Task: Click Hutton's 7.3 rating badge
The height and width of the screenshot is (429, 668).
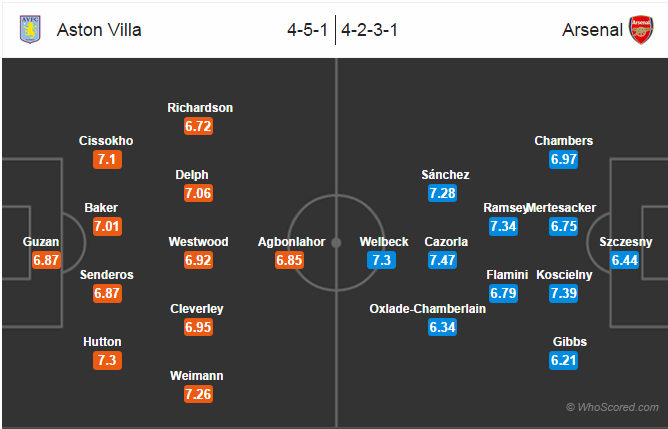Action: pos(107,360)
